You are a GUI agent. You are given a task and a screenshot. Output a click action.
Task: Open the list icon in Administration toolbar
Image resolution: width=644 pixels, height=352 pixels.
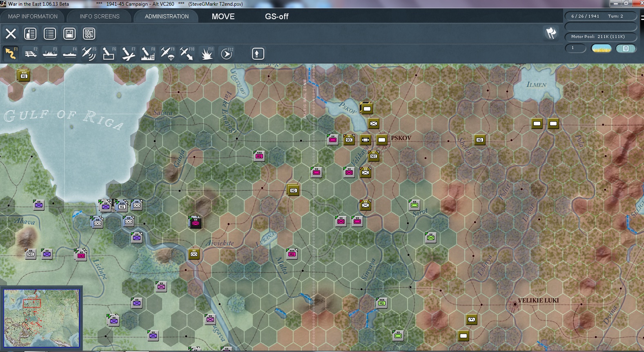coord(50,33)
